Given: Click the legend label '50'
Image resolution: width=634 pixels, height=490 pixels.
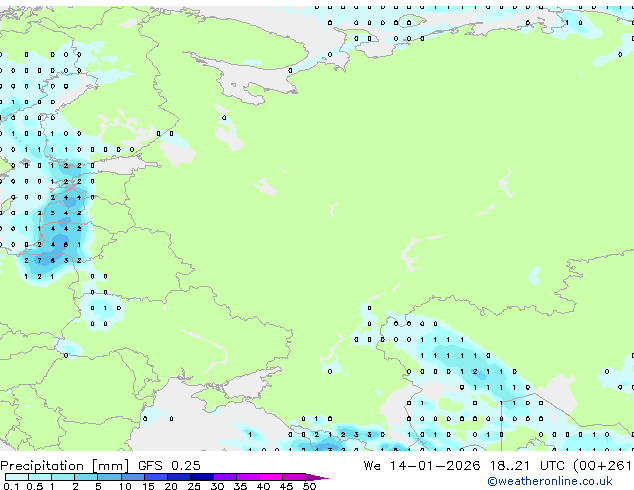Looking at the screenshot, I should click(x=309, y=486).
